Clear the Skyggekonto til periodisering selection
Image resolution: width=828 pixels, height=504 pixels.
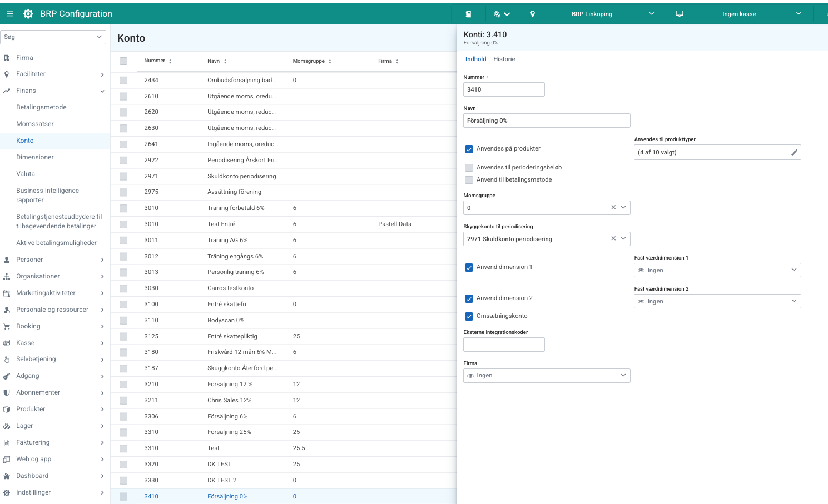tap(613, 239)
